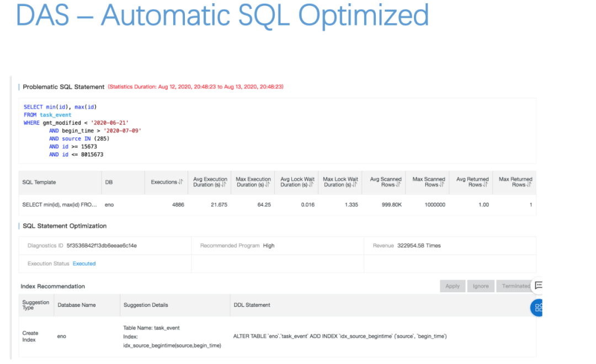Sort by Max Returned Rows icon
Viewport: 596px width, 364px height.
click(x=529, y=185)
